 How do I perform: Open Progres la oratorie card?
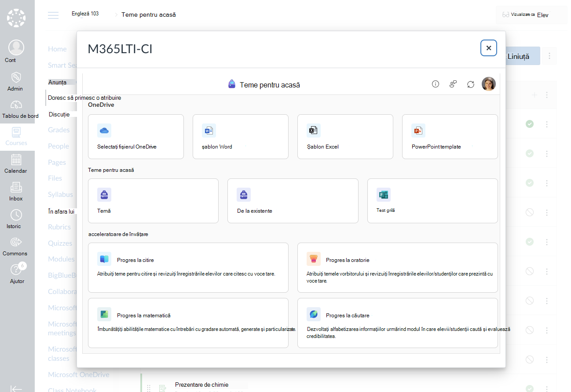tap(398, 268)
